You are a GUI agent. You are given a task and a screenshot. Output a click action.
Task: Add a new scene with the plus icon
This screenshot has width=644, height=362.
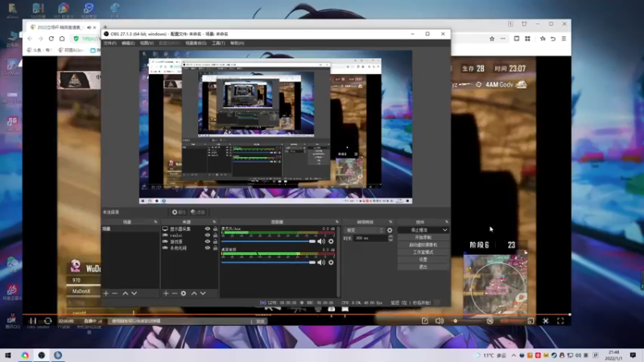[x=106, y=294]
